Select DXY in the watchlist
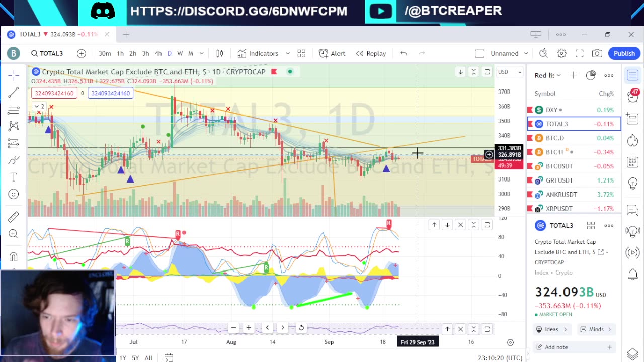This screenshot has width=644, height=362. (x=574, y=110)
